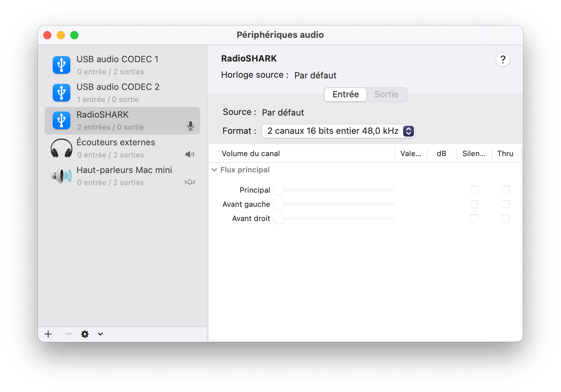Open the gear settings action menu
561x392 pixels.
pos(85,334)
